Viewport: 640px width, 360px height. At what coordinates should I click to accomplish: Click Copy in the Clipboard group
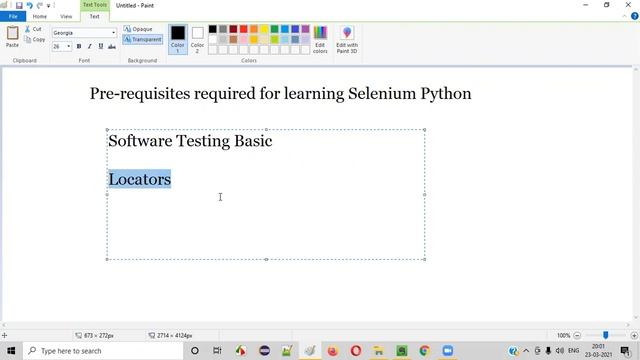click(35, 40)
